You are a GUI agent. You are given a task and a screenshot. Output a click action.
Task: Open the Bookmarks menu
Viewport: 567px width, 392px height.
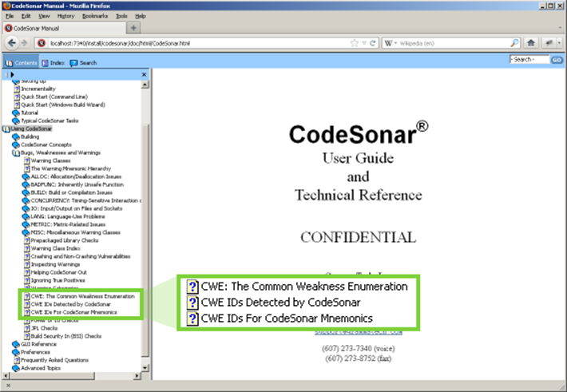click(x=95, y=16)
